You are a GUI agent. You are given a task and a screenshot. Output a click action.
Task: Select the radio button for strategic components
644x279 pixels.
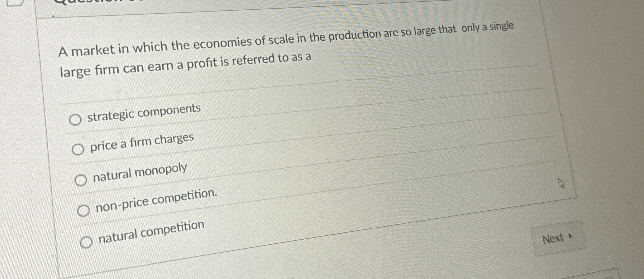click(76, 120)
